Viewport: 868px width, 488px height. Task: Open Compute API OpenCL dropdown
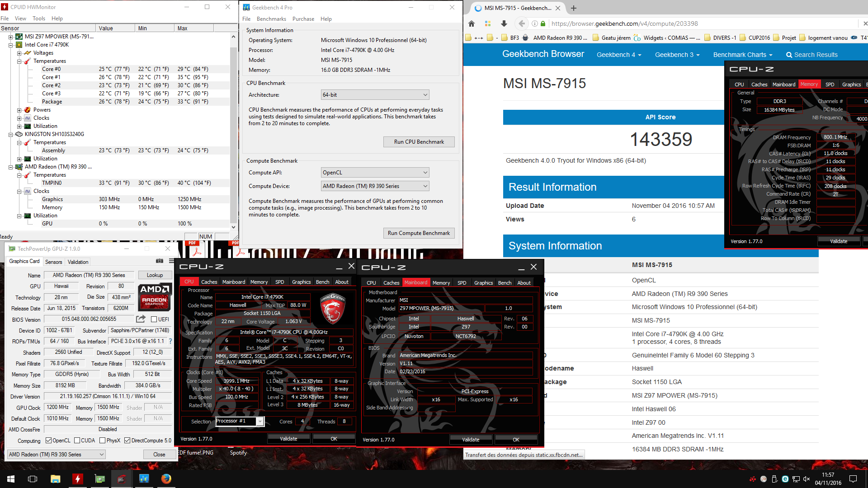tap(375, 173)
